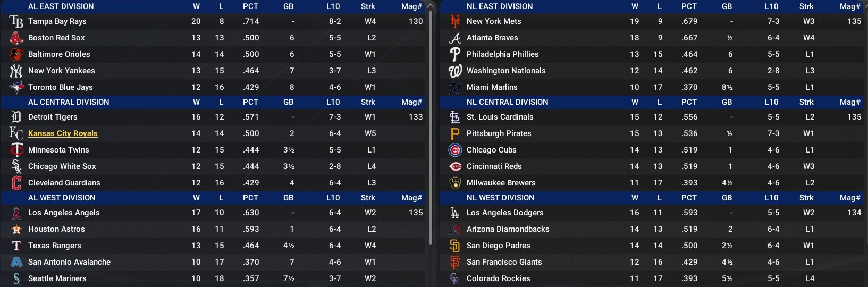The image size is (868, 287).
Task: Sort AL Central by Strk column
Action: pos(368,102)
